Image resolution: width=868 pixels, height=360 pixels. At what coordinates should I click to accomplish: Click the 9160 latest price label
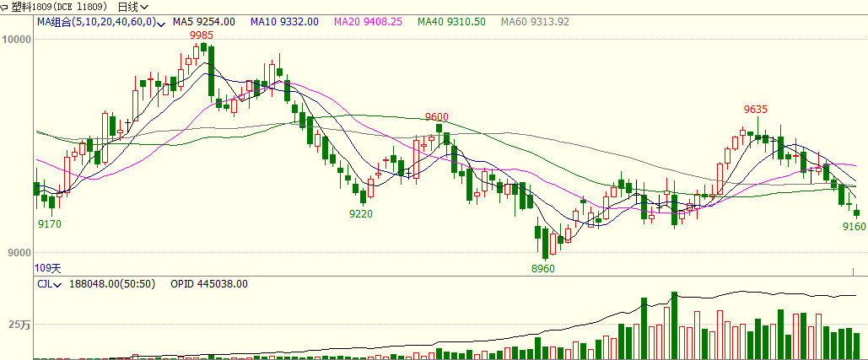[854, 226]
